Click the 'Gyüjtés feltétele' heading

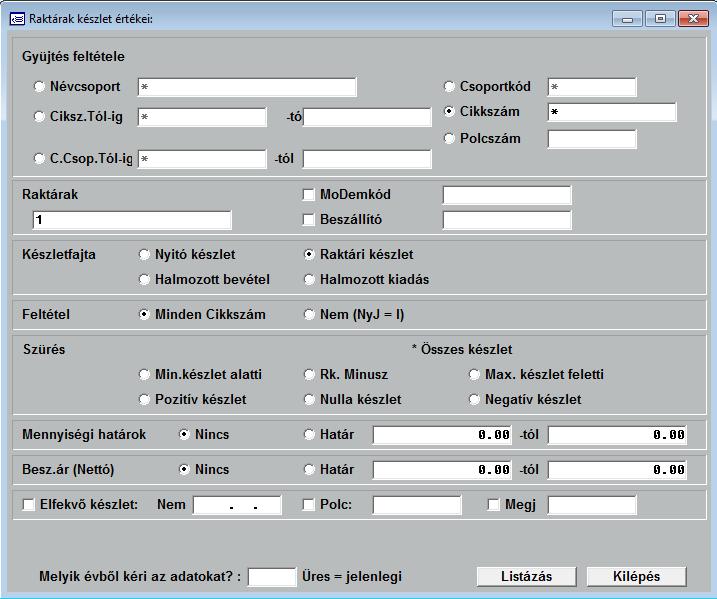click(73, 57)
